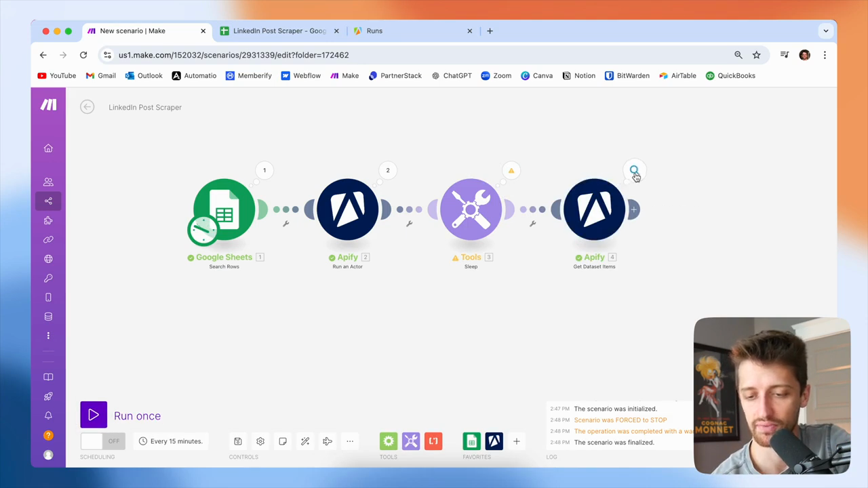Open the Notifications bell in sidebar
The height and width of the screenshot is (488, 868).
(x=48, y=415)
